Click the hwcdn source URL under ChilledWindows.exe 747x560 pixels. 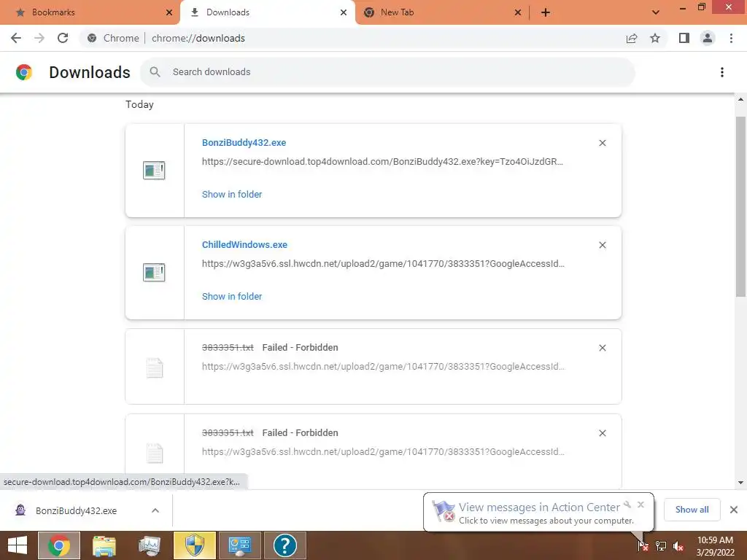tap(383, 264)
